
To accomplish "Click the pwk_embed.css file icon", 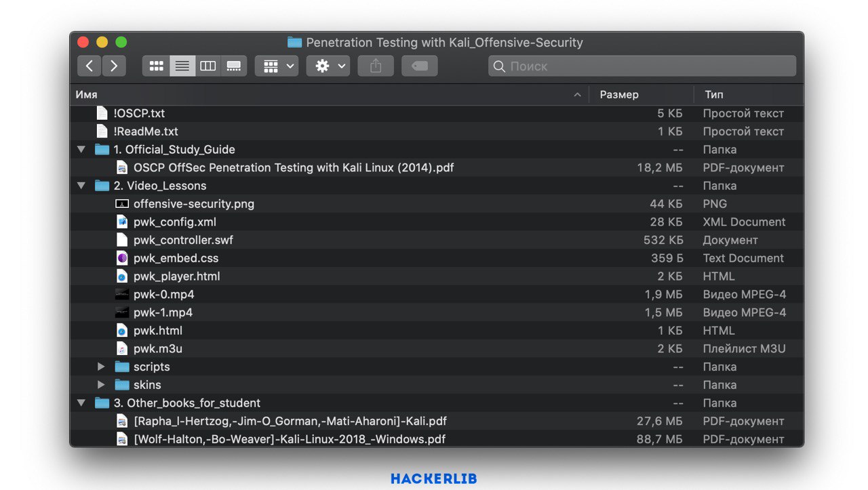I will click(x=122, y=258).
